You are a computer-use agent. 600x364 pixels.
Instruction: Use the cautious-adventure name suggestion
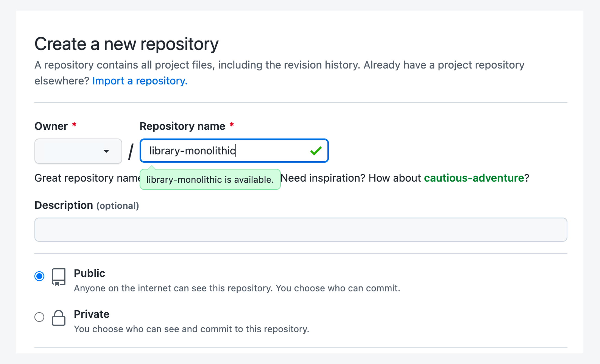474,178
